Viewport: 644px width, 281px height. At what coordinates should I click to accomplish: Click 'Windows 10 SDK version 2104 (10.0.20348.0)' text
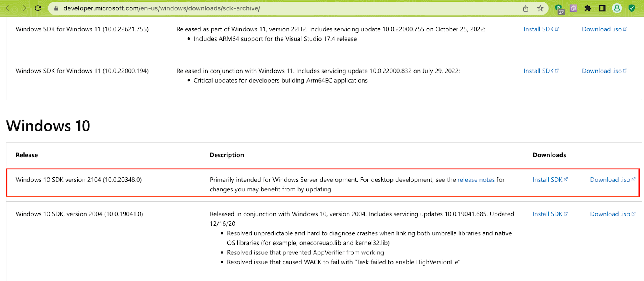pyautogui.click(x=79, y=180)
